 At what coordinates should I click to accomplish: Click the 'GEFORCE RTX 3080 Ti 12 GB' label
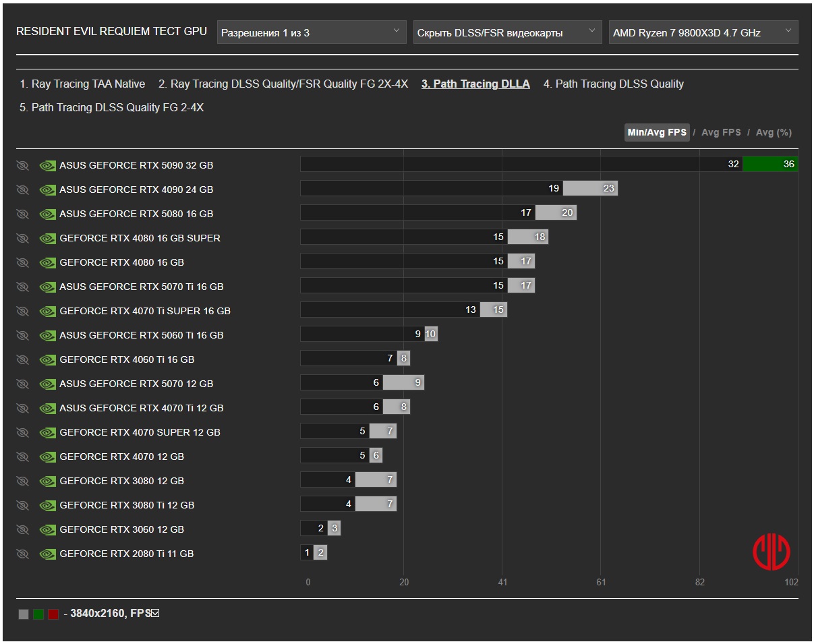pyautogui.click(x=127, y=505)
